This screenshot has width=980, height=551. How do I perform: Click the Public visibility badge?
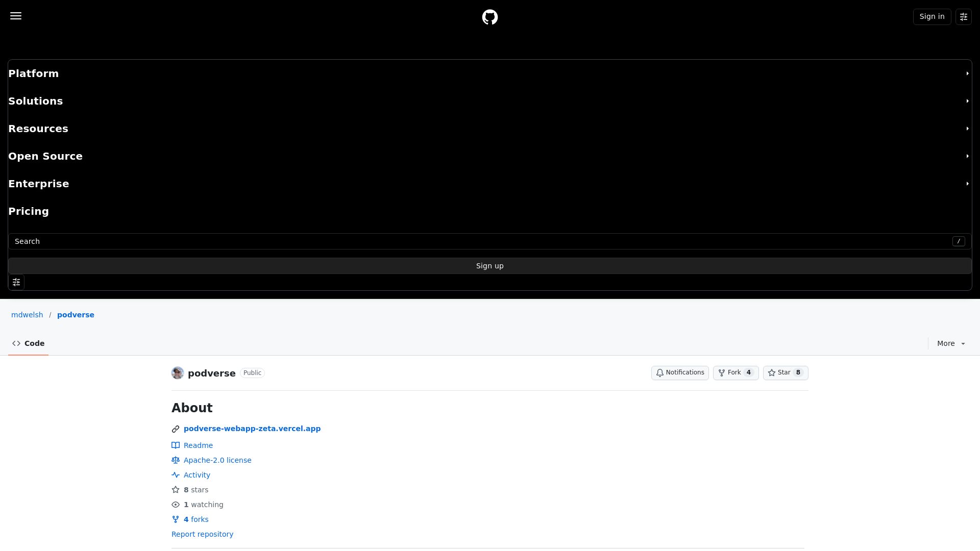point(252,373)
